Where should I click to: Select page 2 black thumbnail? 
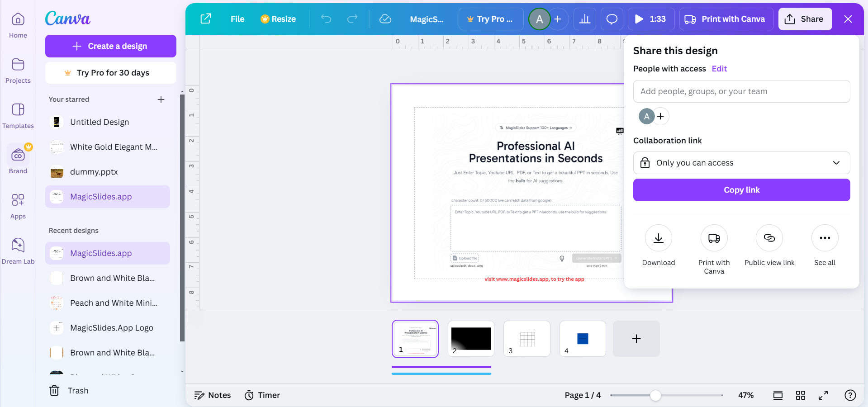pos(471,339)
